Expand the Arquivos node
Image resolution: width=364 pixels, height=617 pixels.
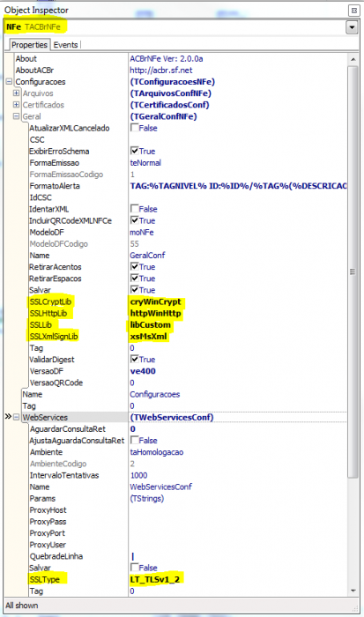16,93
